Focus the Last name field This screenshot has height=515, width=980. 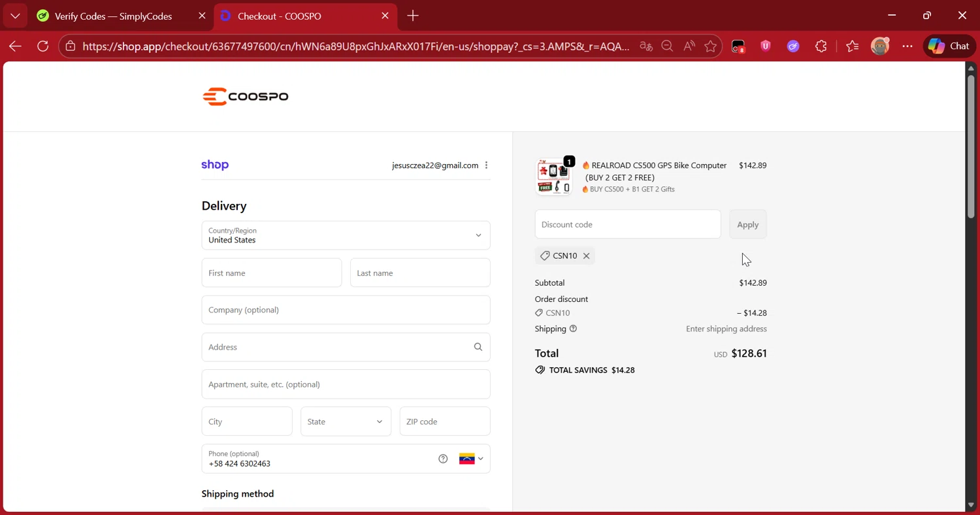[x=420, y=273]
